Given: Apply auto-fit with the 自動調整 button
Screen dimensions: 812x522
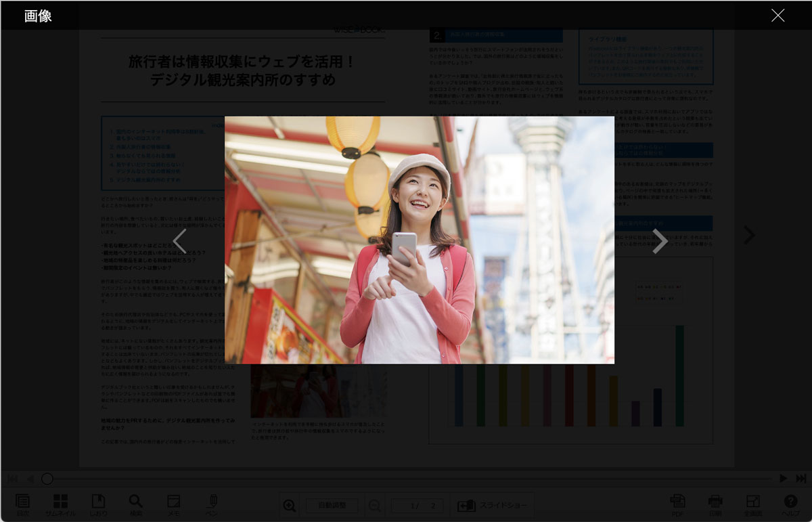Looking at the screenshot, I should [x=332, y=505].
